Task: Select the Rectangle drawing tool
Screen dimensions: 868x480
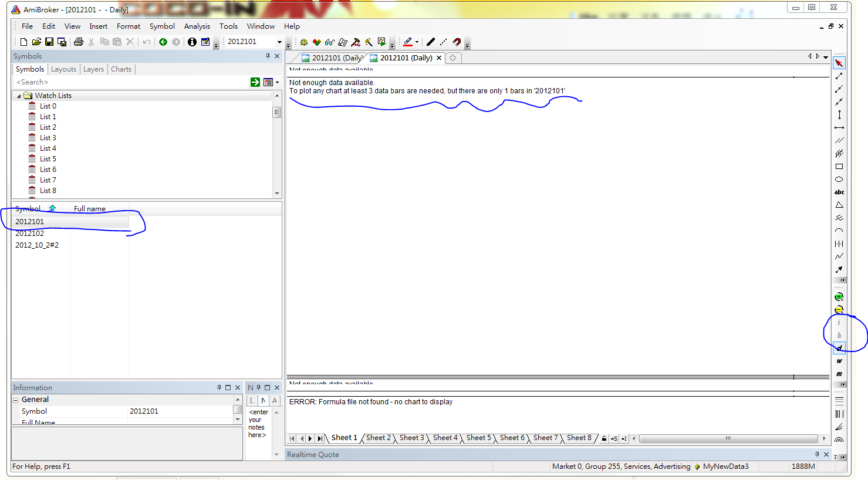Action: pos(839,167)
